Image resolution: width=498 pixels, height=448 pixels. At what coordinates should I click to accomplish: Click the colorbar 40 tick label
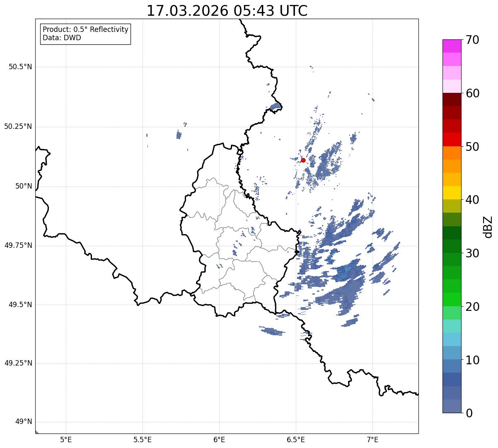pyautogui.click(x=472, y=200)
